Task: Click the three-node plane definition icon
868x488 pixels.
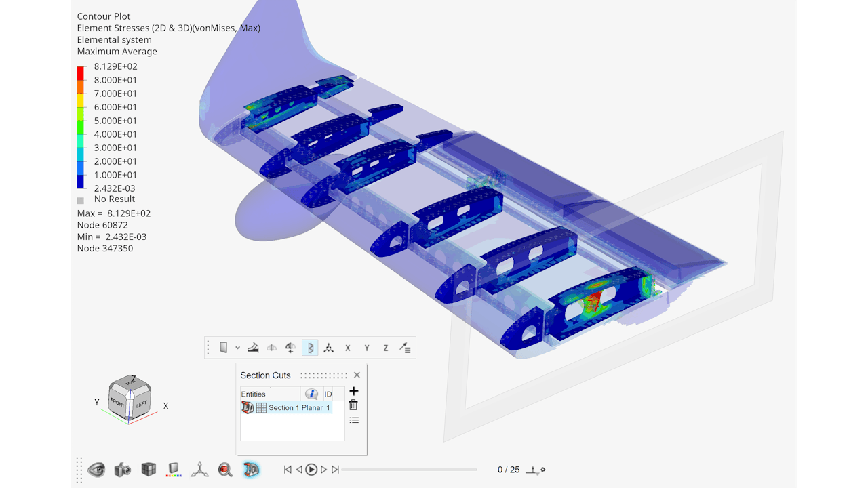Action: pyautogui.click(x=329, y=348)
